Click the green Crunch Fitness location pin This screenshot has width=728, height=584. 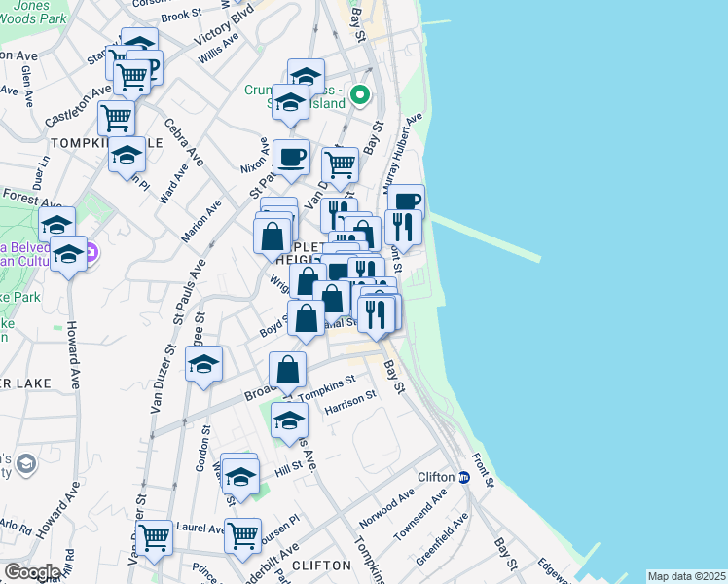(x=360, y=95)
